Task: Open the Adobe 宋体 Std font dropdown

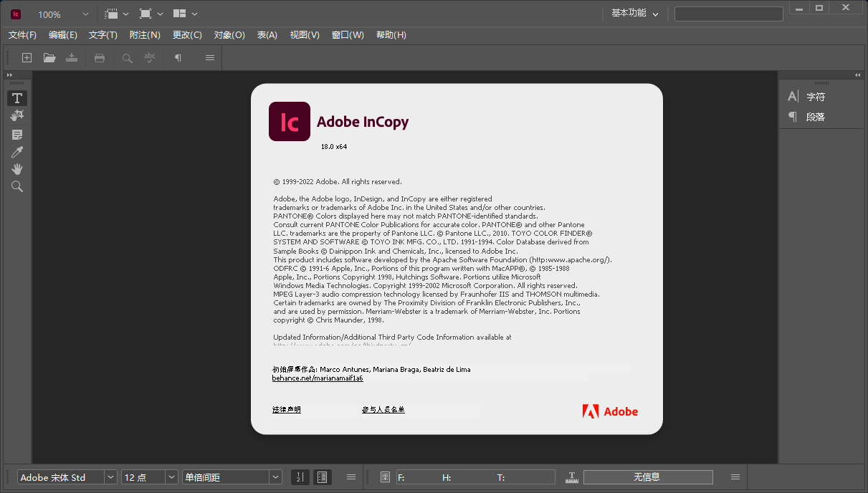Action: tap(111, 477)
